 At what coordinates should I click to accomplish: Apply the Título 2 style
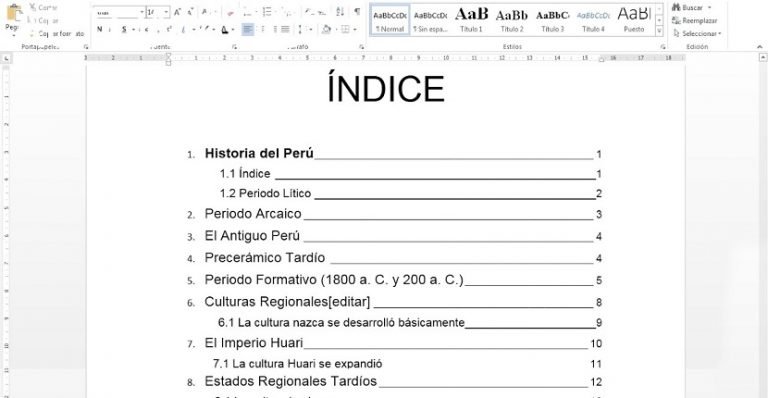click(512, 21)
